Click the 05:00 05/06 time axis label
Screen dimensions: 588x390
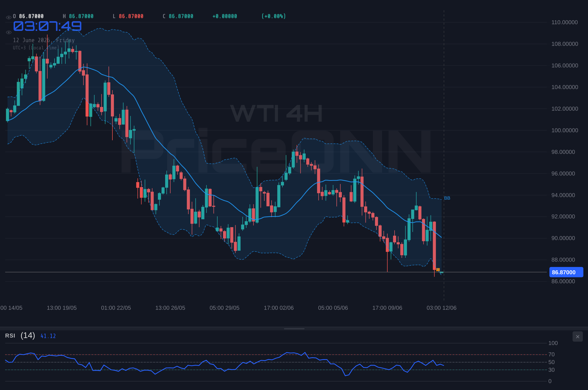point(333,308)
